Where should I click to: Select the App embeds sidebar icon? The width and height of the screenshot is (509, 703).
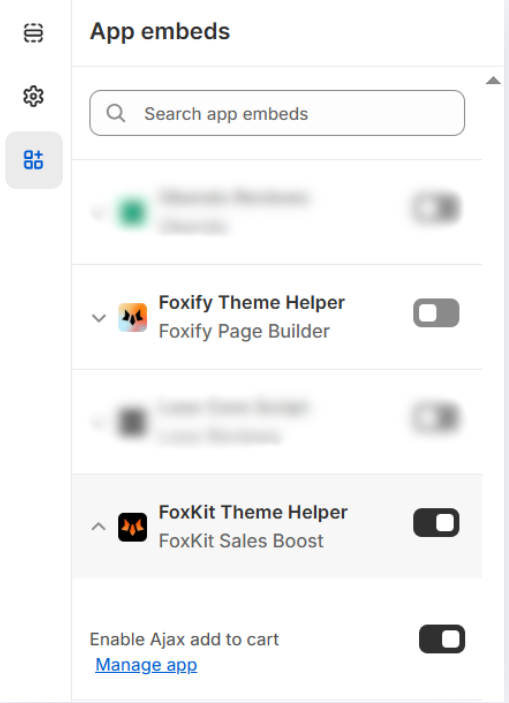(x=34, y=160)
